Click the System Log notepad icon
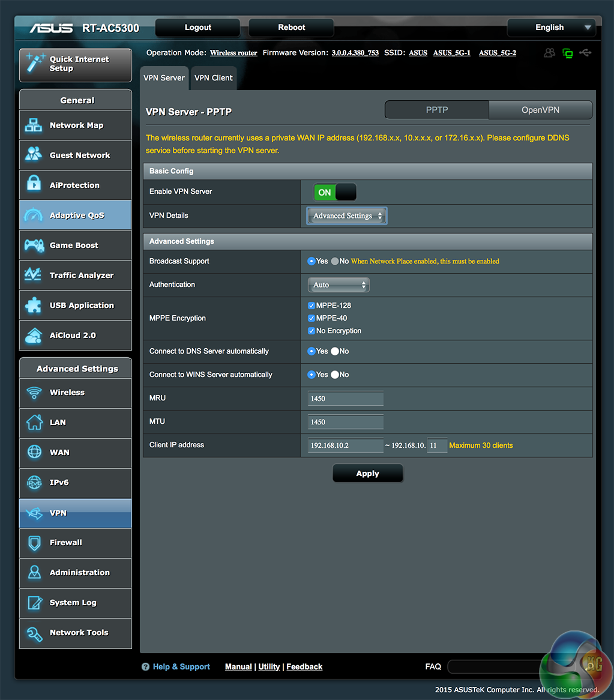Screen dimensions: 614x700 [x=35, y=603]
